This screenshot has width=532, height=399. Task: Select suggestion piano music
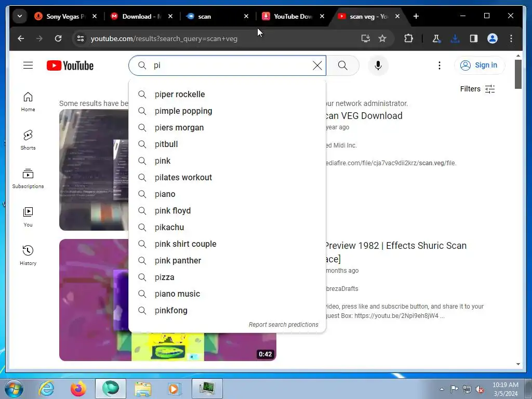pos(227,294)
